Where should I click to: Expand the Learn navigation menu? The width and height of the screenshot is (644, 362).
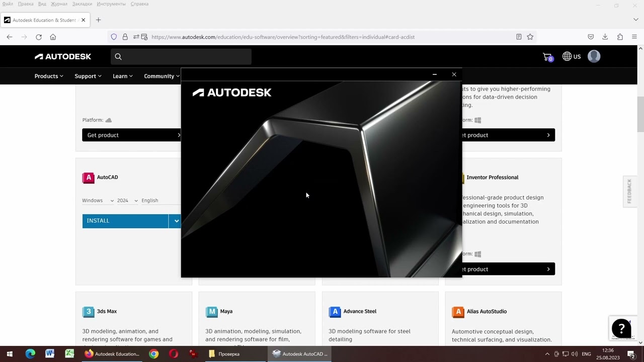click(123, 76)
